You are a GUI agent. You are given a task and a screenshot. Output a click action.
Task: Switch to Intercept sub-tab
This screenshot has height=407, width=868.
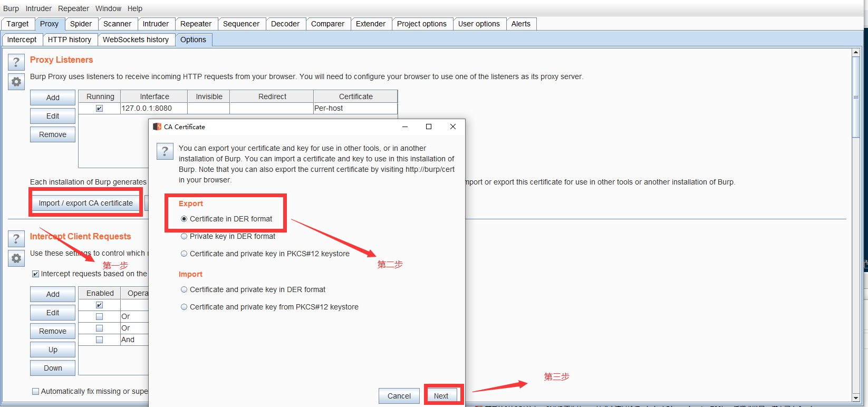pos(22,40)
